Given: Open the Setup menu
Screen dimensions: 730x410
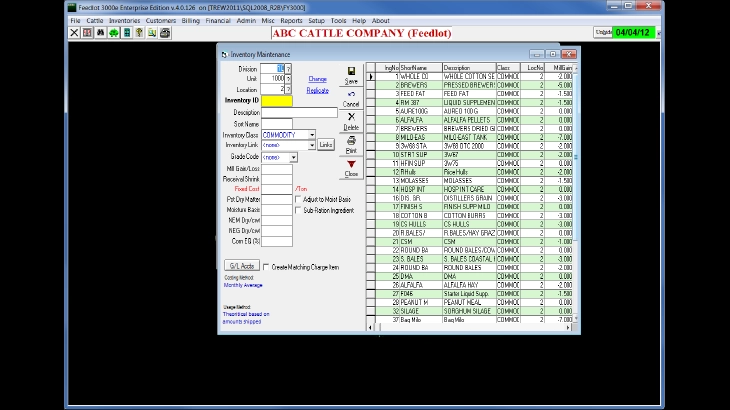Looking at the screenshot, I should click(317, 20).
